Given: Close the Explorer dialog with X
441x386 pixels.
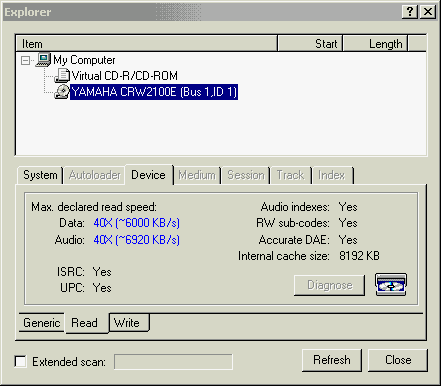Looking at the screenshot, I should click(x=428, y=12).
